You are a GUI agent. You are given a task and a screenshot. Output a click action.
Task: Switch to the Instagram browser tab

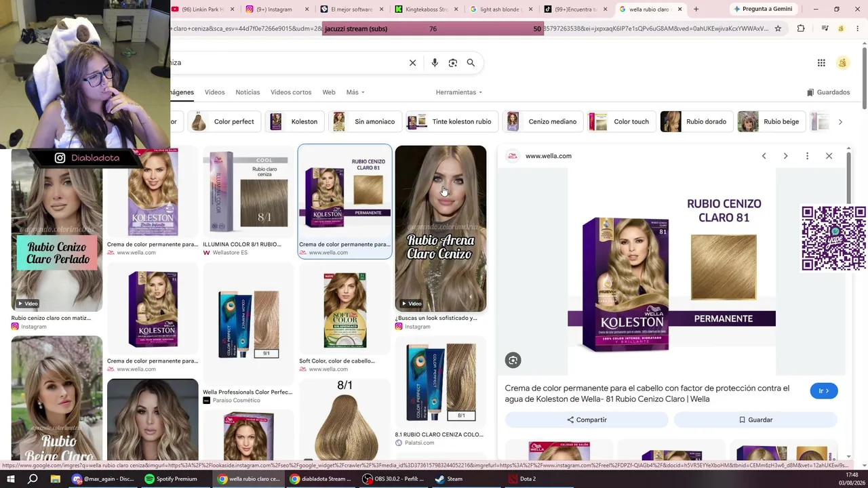(277, 9)
